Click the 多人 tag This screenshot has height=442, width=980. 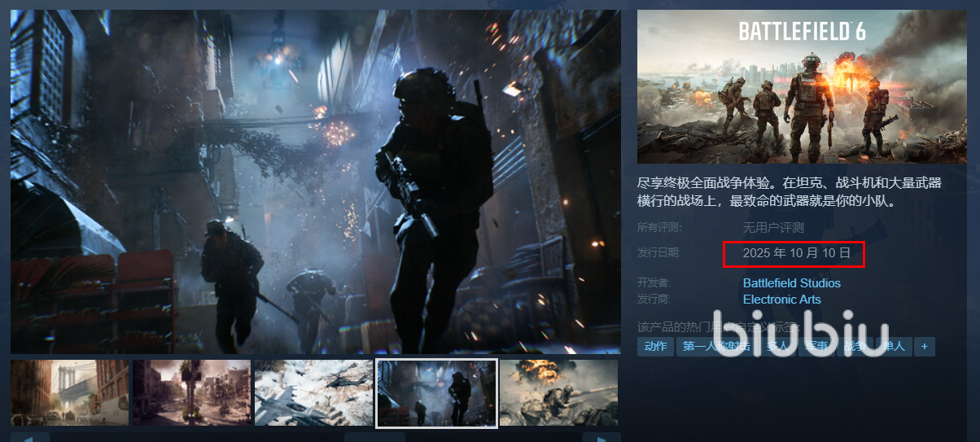point(777,347)
